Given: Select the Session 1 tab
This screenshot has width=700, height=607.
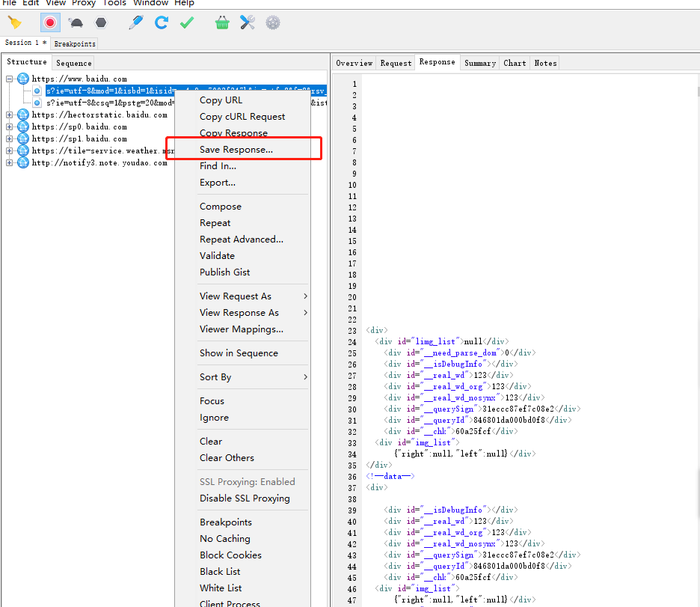Looking at the screenshot, I should (x=25, y=43).
